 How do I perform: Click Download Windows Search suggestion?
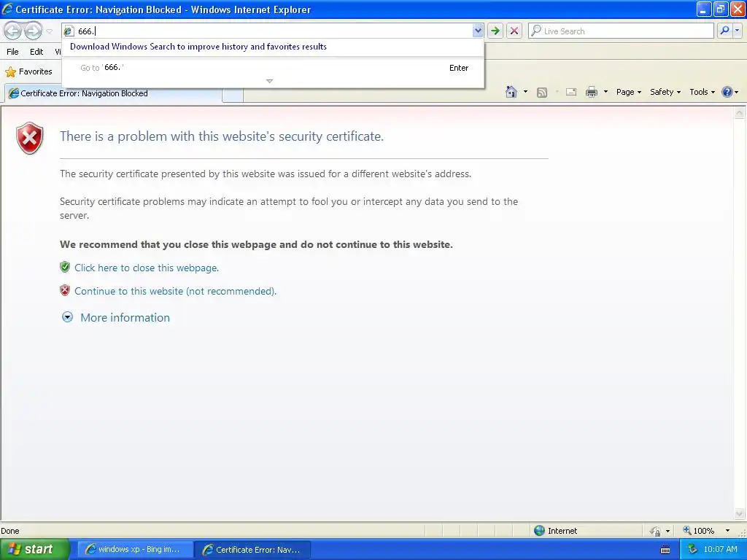tap(198, 47)
